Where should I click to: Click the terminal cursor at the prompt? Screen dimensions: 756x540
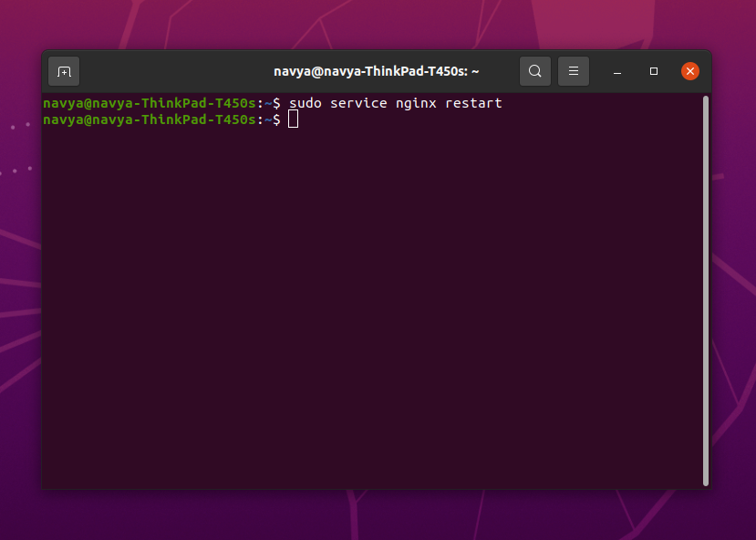(293, 119)
